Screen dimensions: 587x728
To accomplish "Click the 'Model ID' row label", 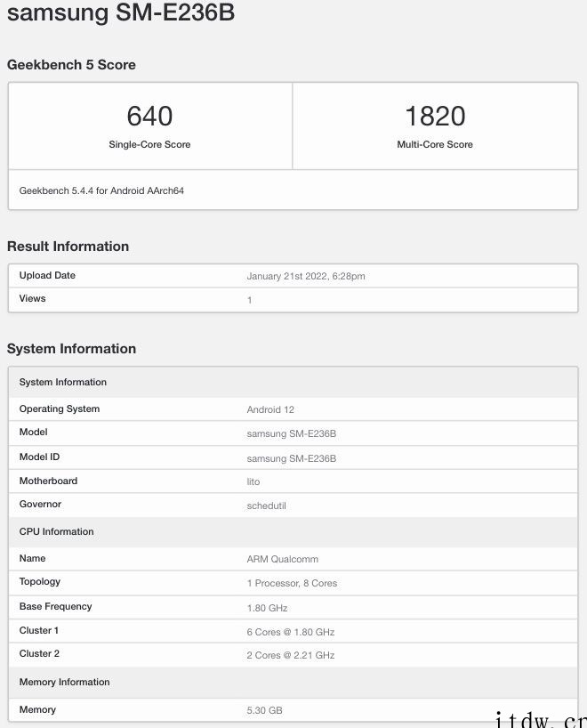I will click(x=39, y=457).
